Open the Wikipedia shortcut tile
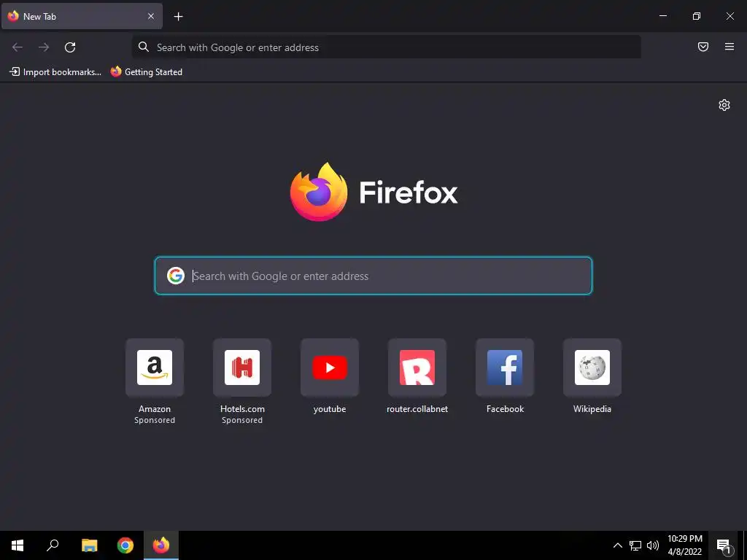 (x=592, y=367)
